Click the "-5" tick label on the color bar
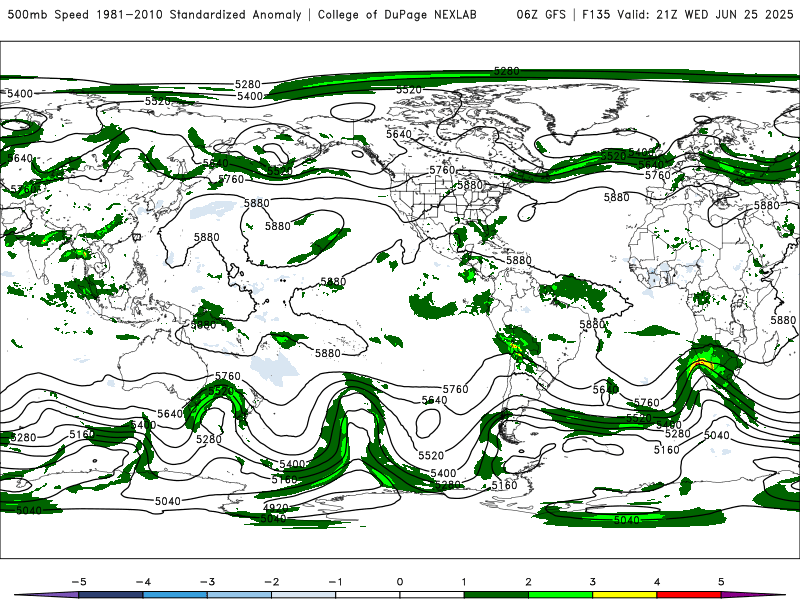 click(x=79, y=582)
